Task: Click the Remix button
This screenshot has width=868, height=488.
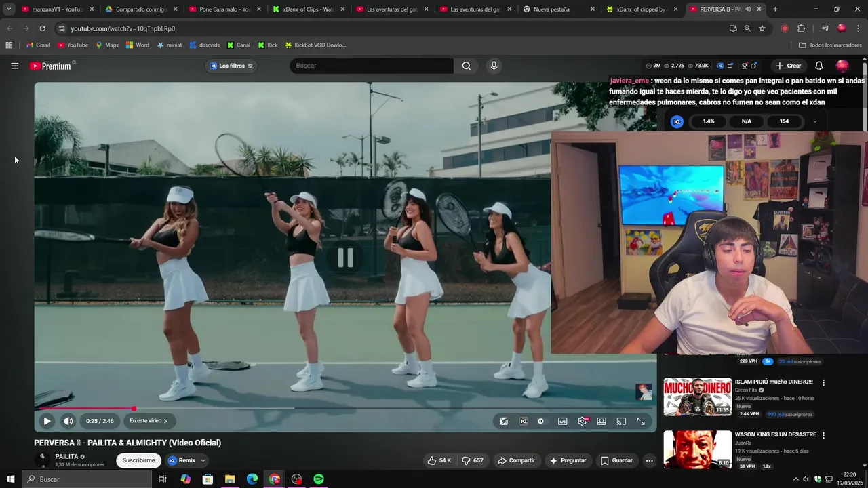Action: pos(182,460)
